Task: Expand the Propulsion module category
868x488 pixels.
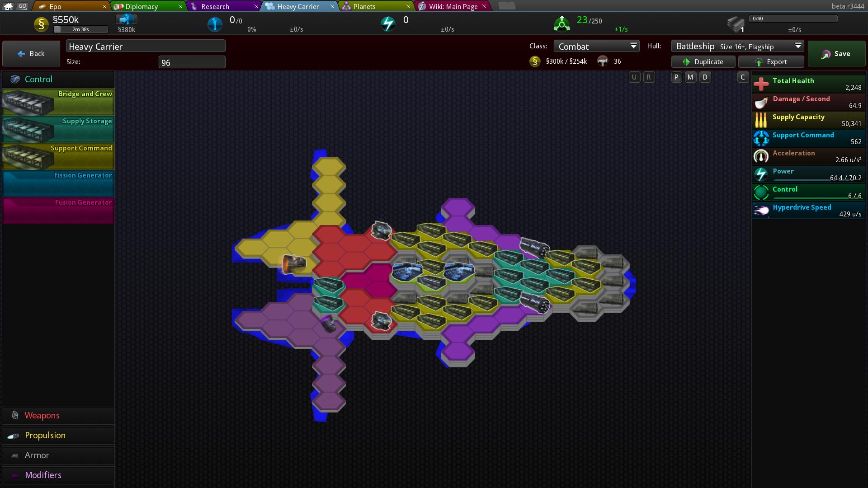Action: [45, 436]
